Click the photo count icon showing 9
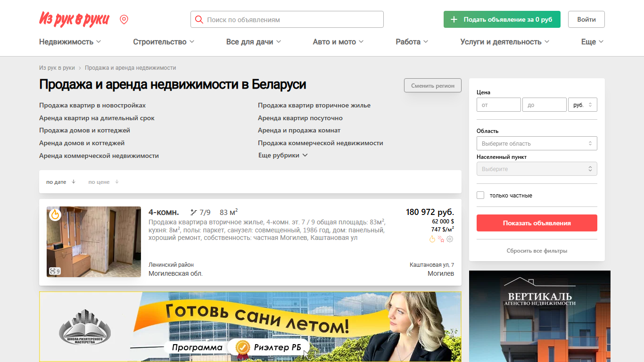This screenshot has width=644, height=362. coord(55,271)
